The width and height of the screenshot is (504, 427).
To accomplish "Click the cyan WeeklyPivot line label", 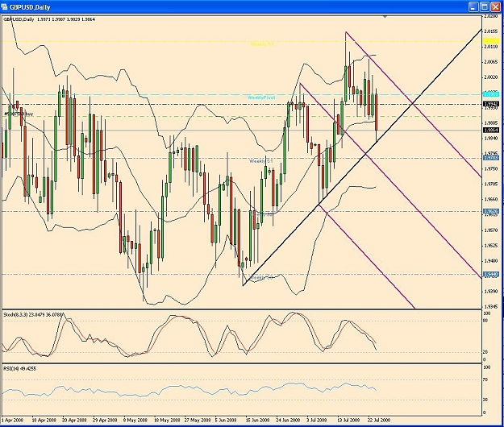I will tap(261, 97).
